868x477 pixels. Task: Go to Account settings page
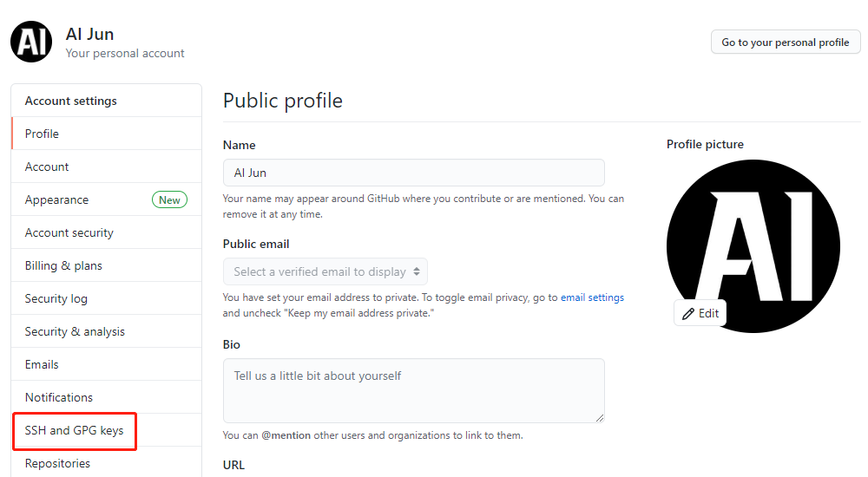pos(47,167)
